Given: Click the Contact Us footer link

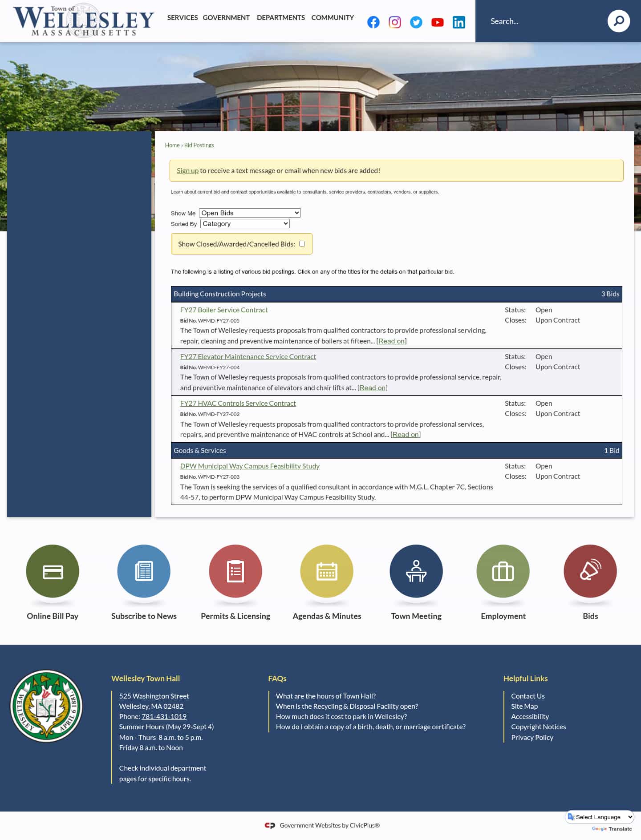Looking at the screenshot, I should tap(528, 696).
